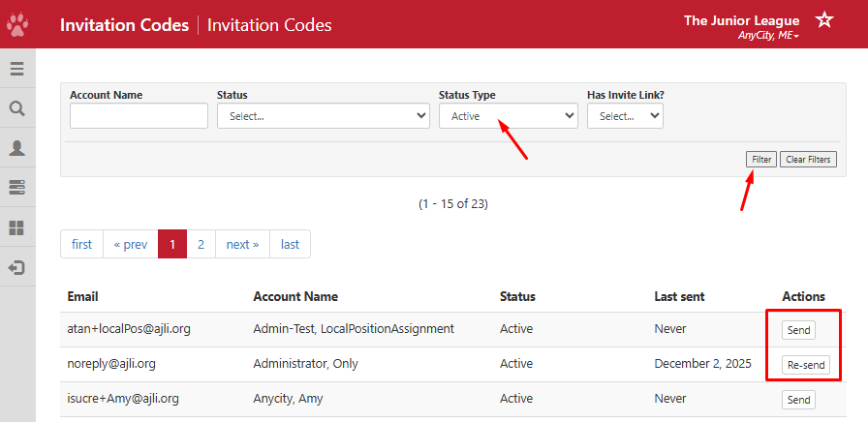
Task: Click the server stack sidebar icon
Action: [17, 188]
